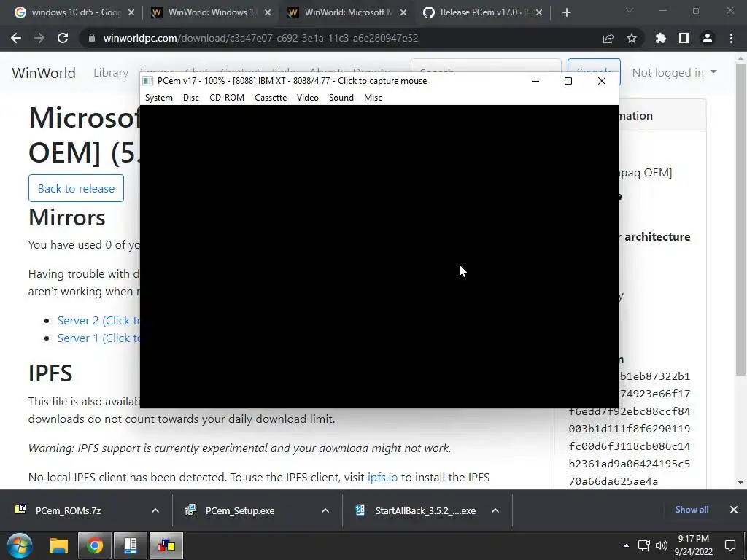Open PCem_ROMs.7z download item
747x560 pixels.
pos(66,510)
